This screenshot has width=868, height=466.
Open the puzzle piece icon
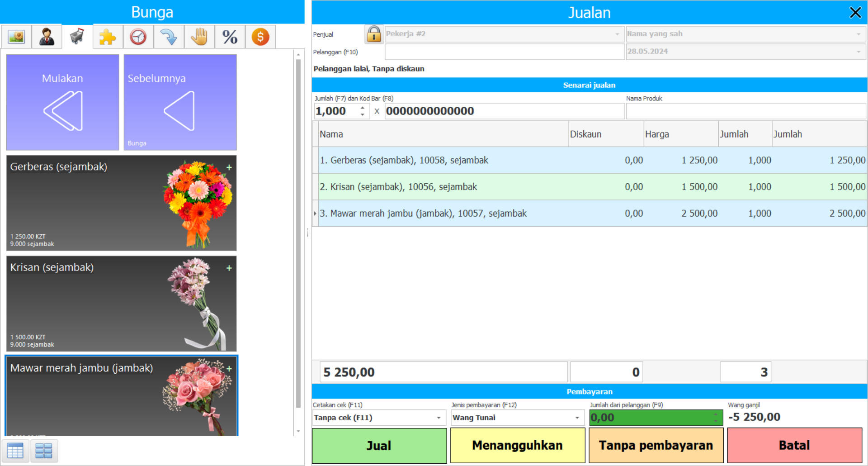pyautogui.click(x=107, y=36)
